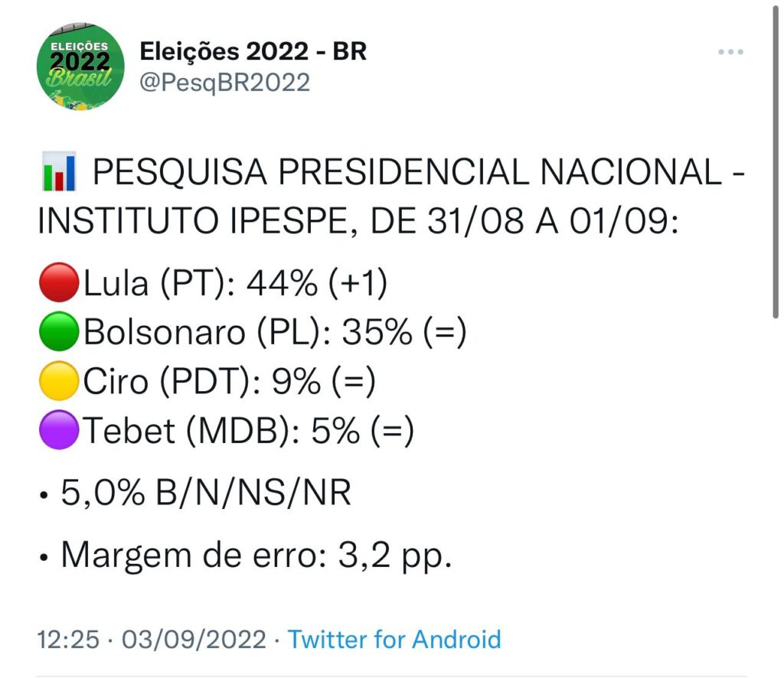Click the bar chart emoji before PESQUISA
Screen dimensions: 784x678
(57, 174)
